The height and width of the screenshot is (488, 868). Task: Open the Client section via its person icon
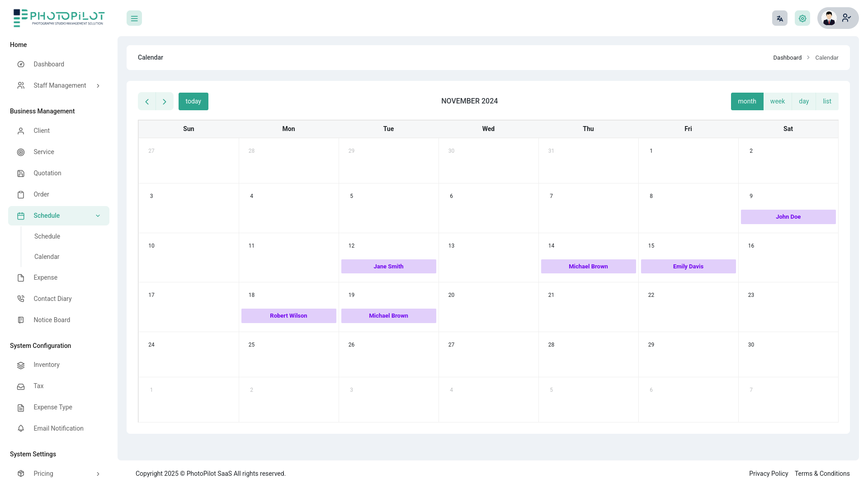21,131
